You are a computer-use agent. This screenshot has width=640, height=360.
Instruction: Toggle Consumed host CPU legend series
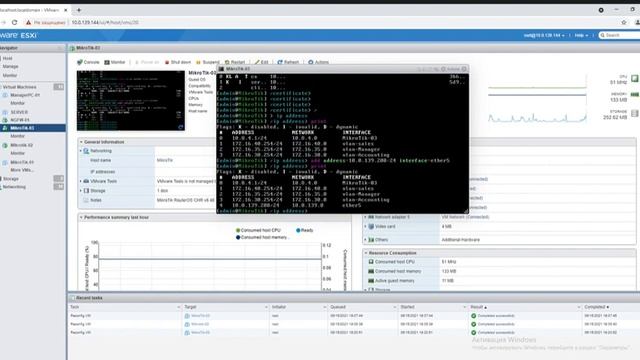pos(258,230)
